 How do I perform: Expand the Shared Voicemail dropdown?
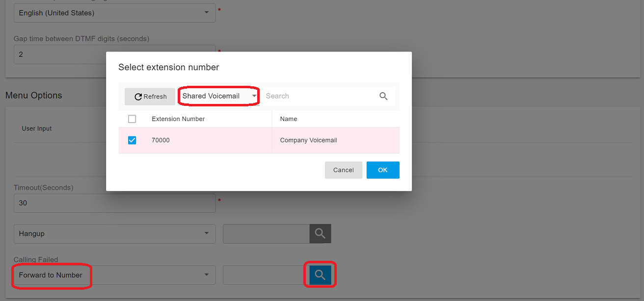[x=219, y=96]
